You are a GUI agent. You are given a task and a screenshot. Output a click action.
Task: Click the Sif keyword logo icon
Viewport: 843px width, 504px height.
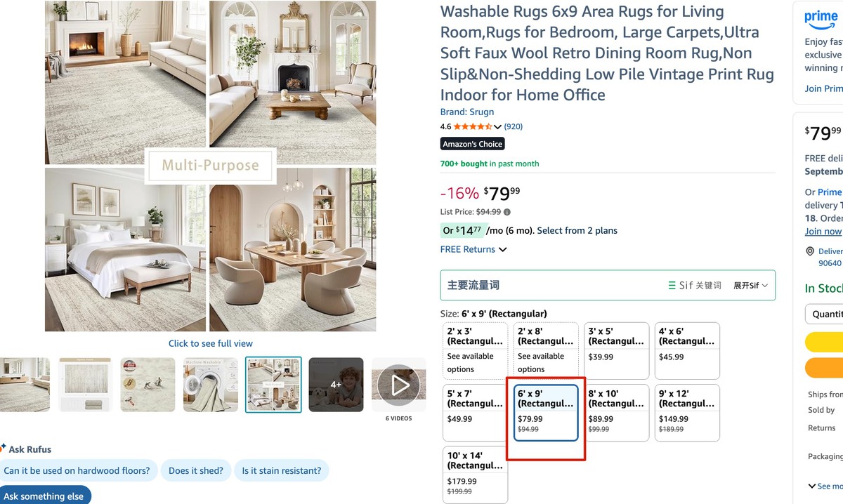672,286
